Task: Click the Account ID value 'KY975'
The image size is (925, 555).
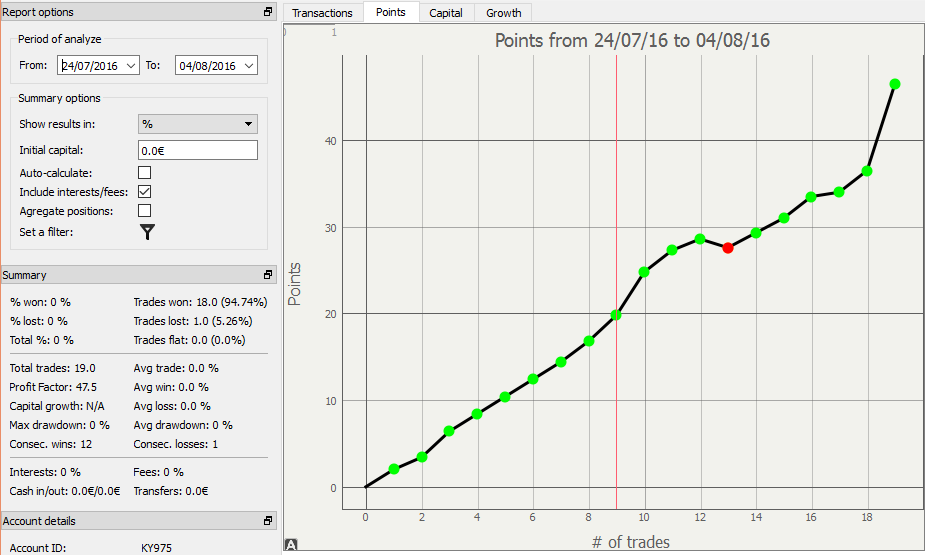Action: [x=156, y=548]
